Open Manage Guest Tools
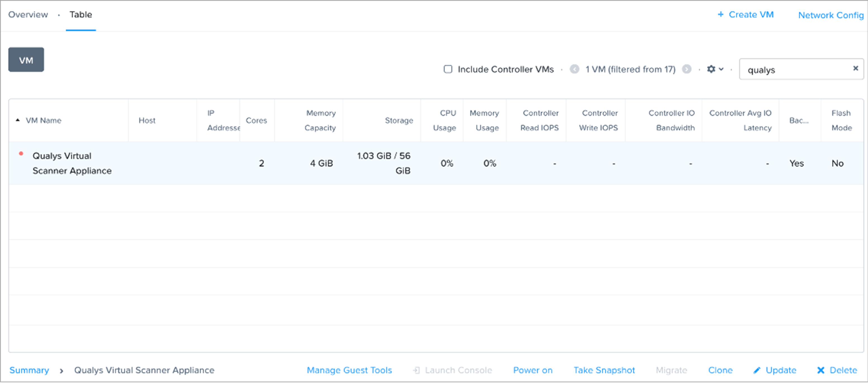Screen dimensions: 868x383 [x=349, y=370]
